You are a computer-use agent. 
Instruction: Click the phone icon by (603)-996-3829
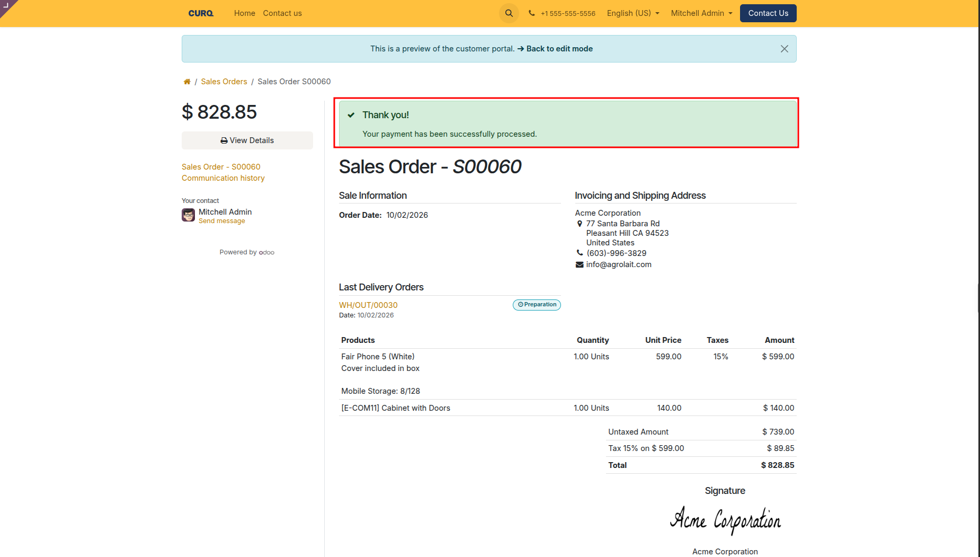580,253
